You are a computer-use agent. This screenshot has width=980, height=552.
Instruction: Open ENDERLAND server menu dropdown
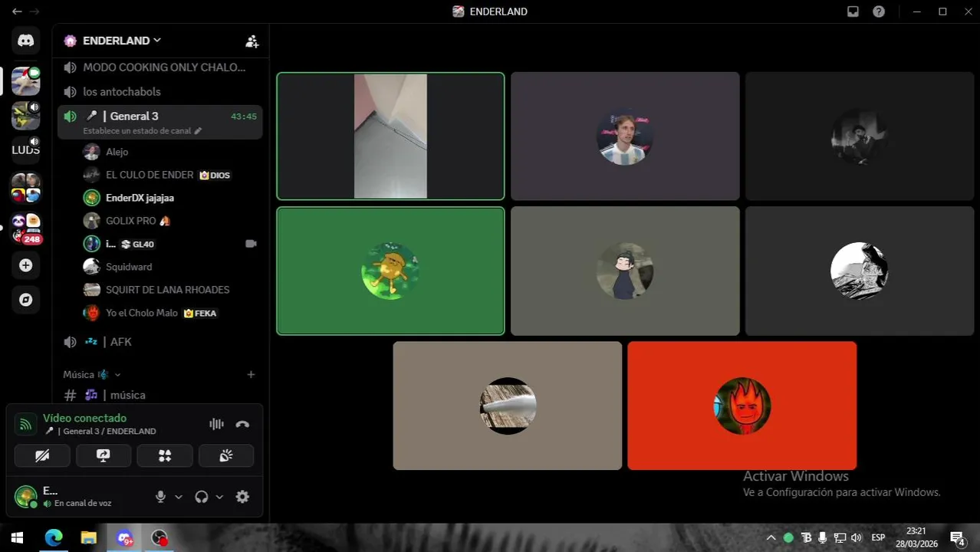click(112, 41)
